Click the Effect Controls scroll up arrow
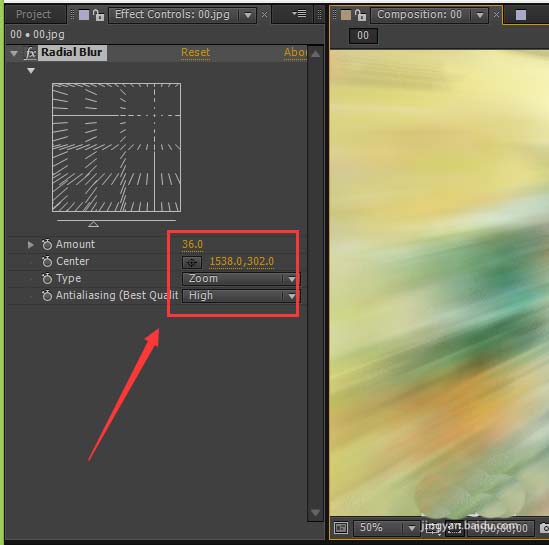 315,54
